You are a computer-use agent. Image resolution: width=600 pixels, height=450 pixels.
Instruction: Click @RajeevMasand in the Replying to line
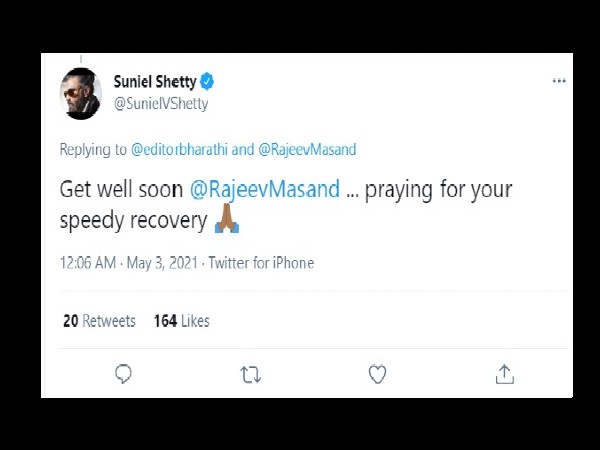coord(307,149)
